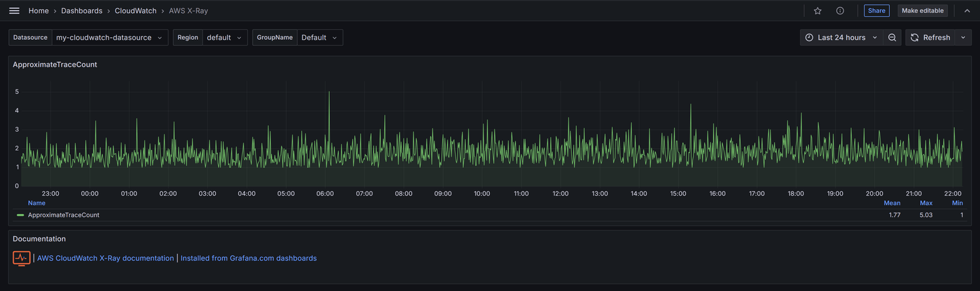The image size is (980, 291).
Task: Click the X-Ray pulse icon in Documentation
Action: (x=22, y=258)
